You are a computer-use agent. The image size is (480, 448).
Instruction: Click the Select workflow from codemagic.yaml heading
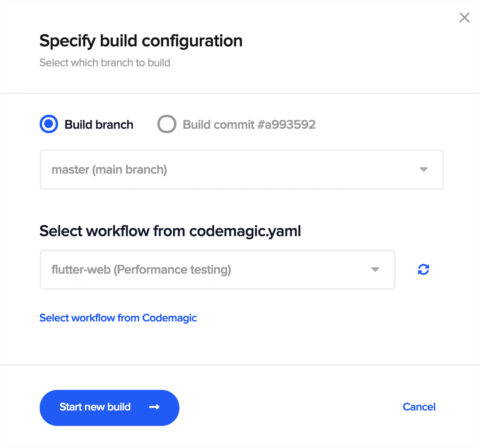coord(170,231)
